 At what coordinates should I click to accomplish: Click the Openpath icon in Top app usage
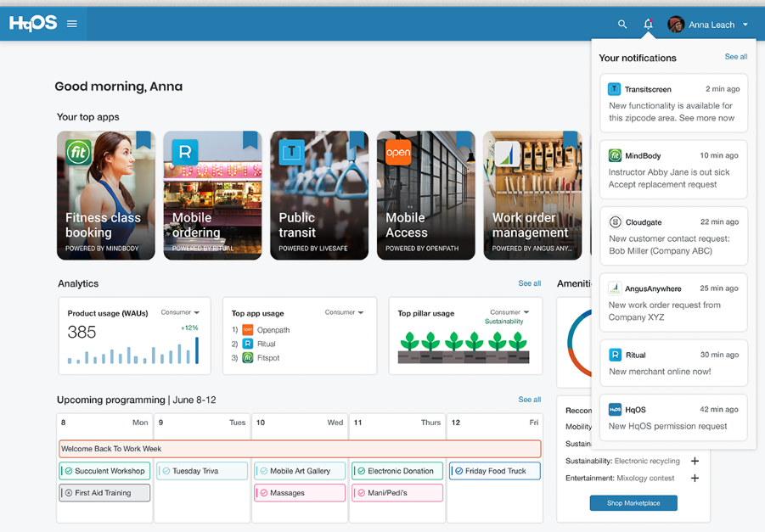click(x=248, y=329)
